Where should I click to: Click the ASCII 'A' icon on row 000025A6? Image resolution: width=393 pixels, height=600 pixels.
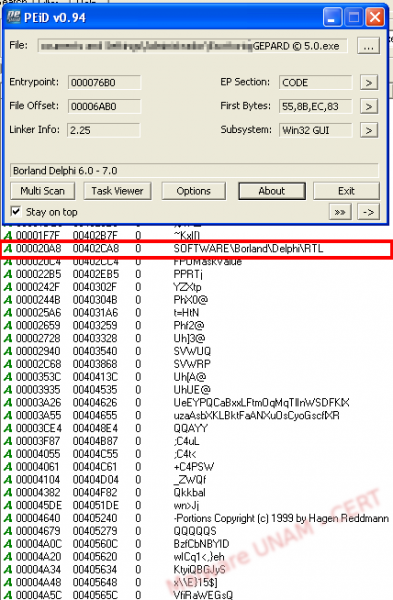pyautogui.click(x=8, y=313)
